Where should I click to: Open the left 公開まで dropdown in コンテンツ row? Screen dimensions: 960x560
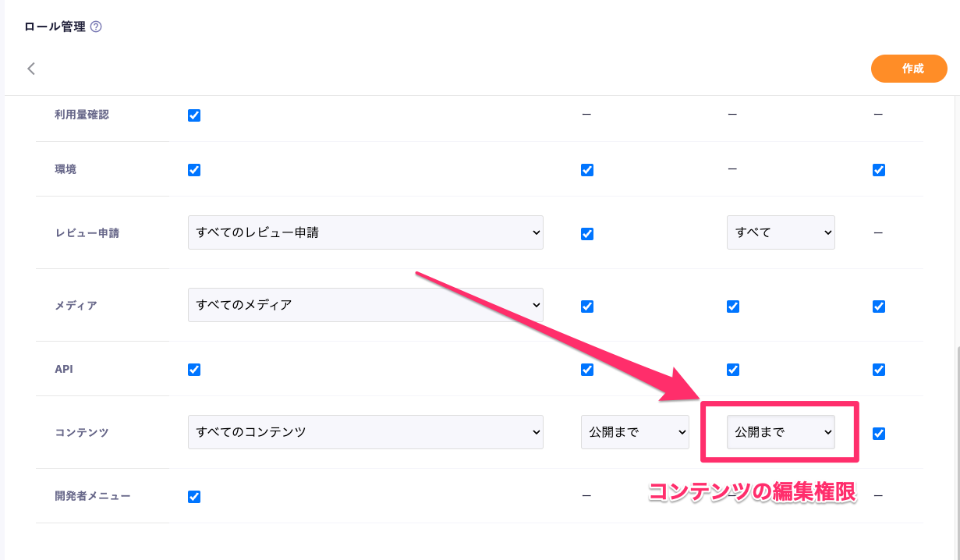(x=635, y=432)
